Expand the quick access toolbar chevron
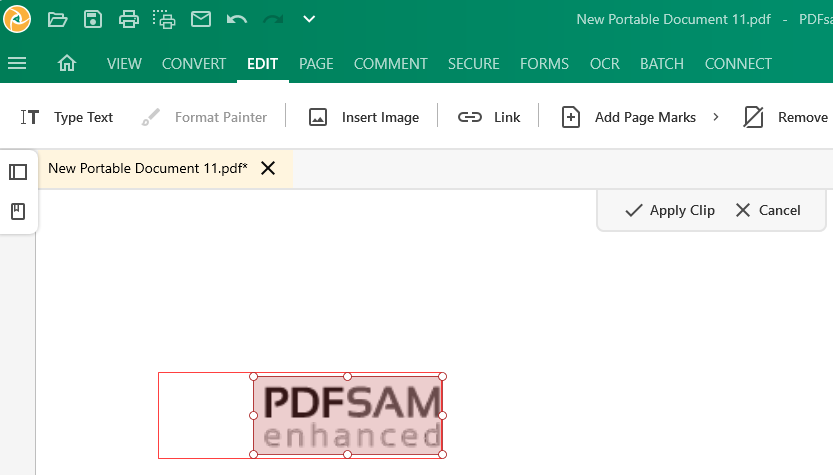Image resolution: width=833 pixels, height=475 pixels. point(309,20)
